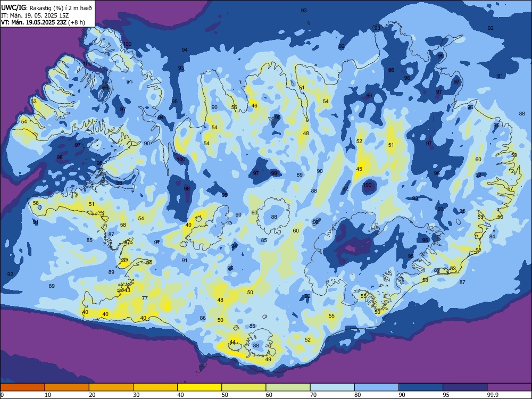Click the '45' humidity value on the map

pyautogui.click(x=359, y=169)
